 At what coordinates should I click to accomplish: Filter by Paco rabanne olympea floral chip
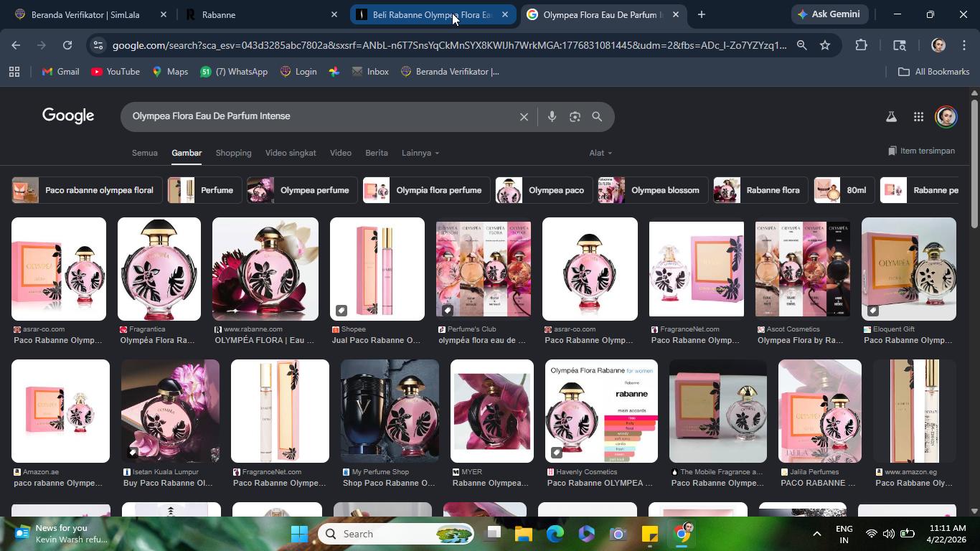click(x=87, y=190)
